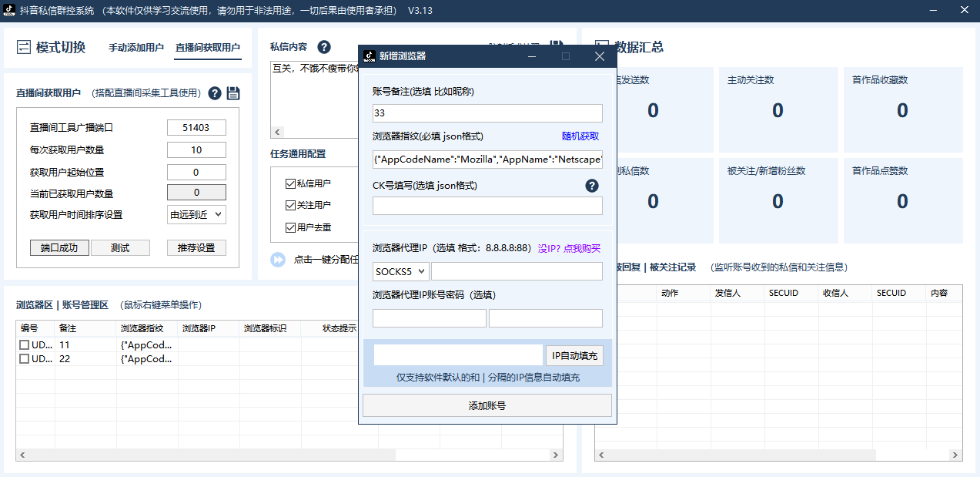Open the SOCKS5 proxy type dropdown

click(401, 271)
